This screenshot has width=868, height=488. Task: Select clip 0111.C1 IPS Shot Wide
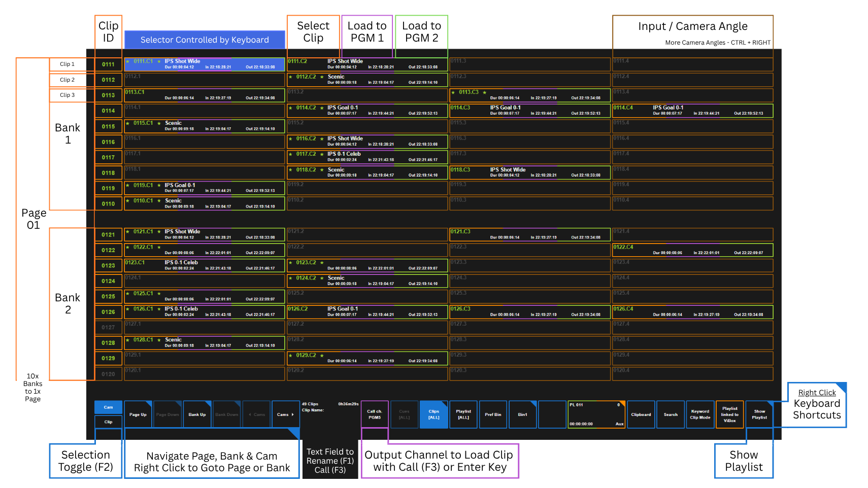(x=205, y=64)
